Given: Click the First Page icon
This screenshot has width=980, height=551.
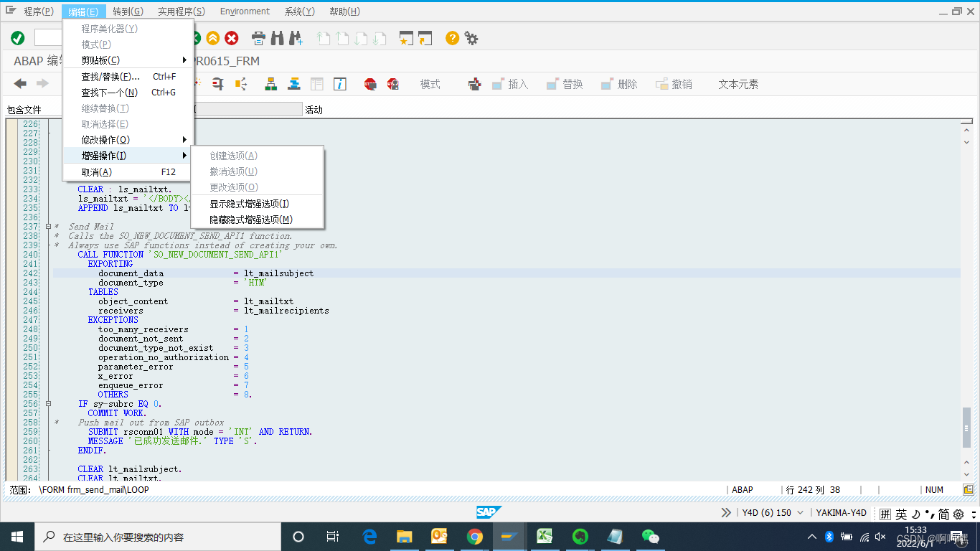Looking at the screenshot, I should [x=324, y=38].
